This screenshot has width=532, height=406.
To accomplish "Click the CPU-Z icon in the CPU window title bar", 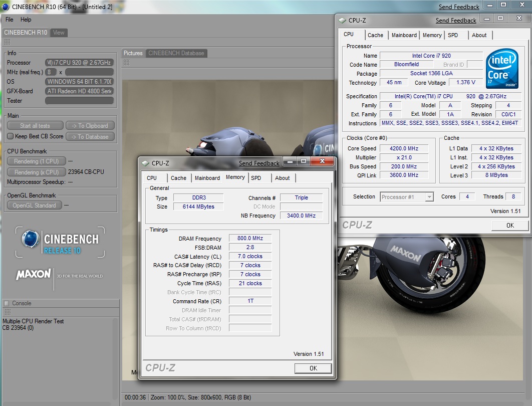I will [x=342, y=21].
